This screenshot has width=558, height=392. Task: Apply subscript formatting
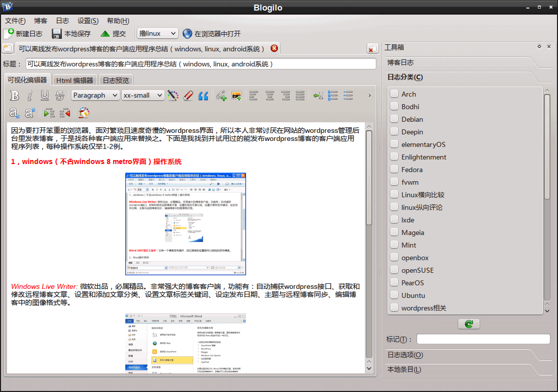coord(14,113)
